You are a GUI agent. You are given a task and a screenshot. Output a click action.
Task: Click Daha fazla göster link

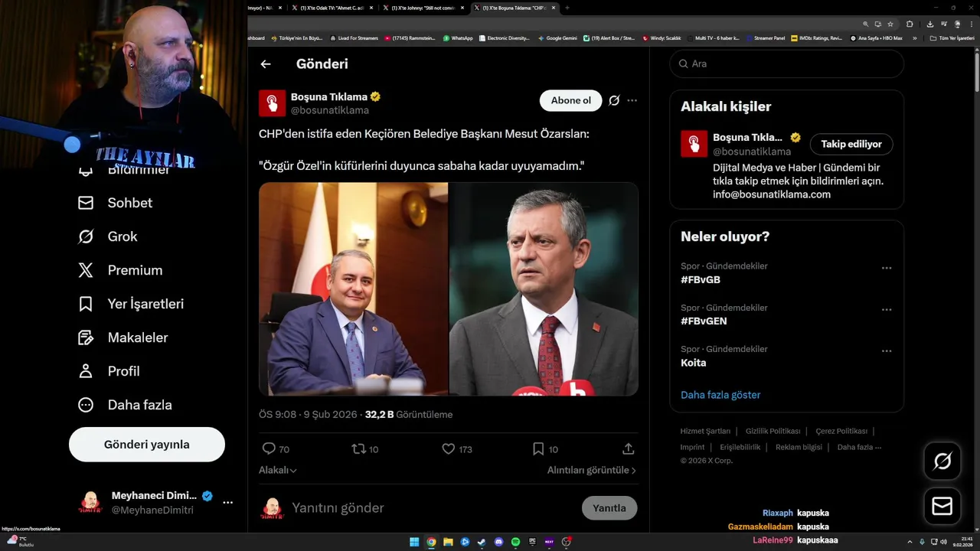coord(720,395)
